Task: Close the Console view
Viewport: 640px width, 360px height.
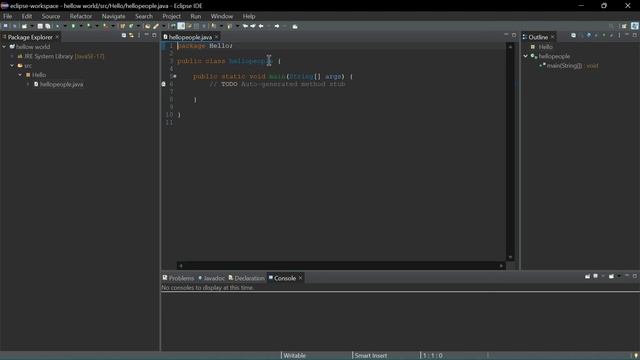Action: coord(300,278)
